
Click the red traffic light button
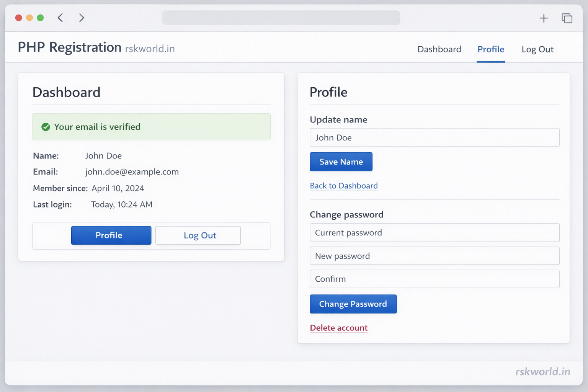click(18, 18)
